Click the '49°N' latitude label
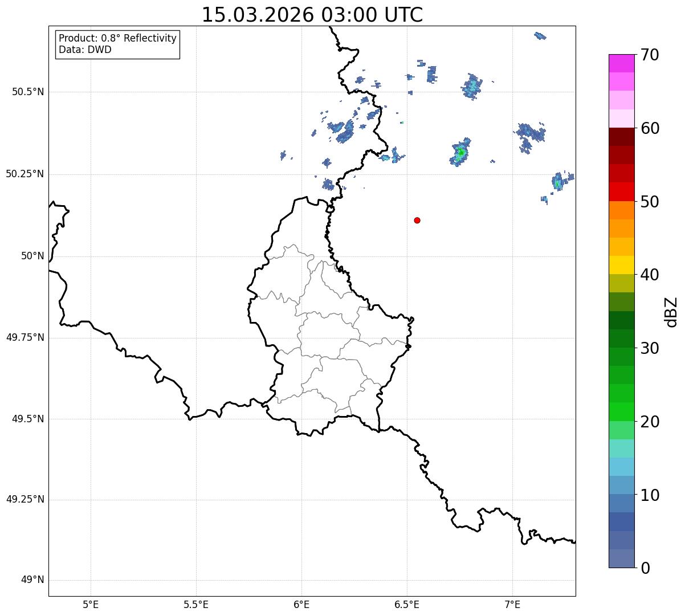Screen dimensions: 685x616 pos(32,580)
